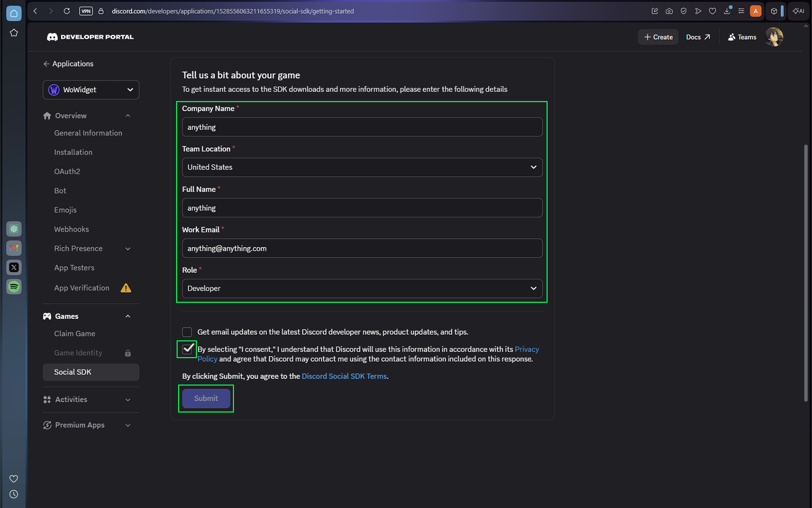Image resolution: width=812 pixels, height=508 pixels.
Task: Click the Game Identity lock icon
Action: click(128, 353)
